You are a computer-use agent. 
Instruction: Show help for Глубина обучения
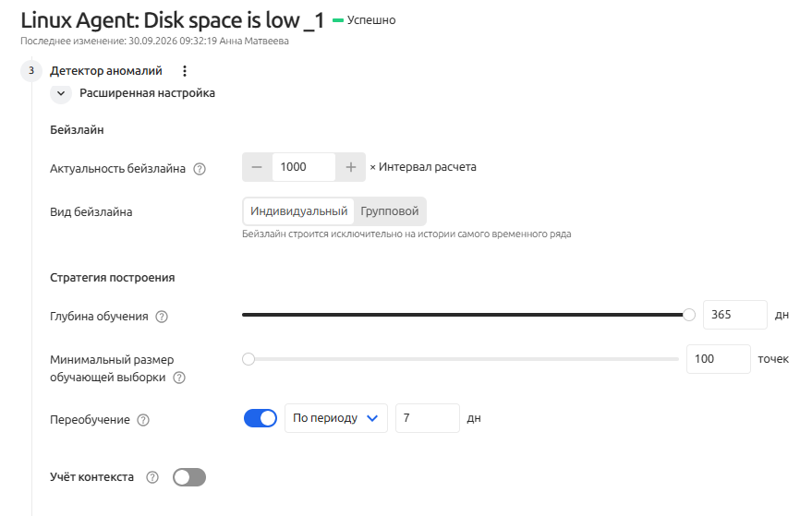(162, 317)
